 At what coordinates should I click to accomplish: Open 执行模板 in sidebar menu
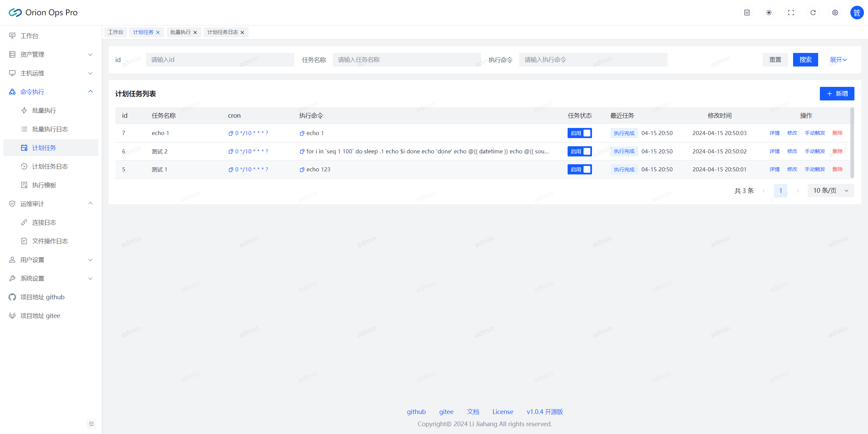click(44, 185)
